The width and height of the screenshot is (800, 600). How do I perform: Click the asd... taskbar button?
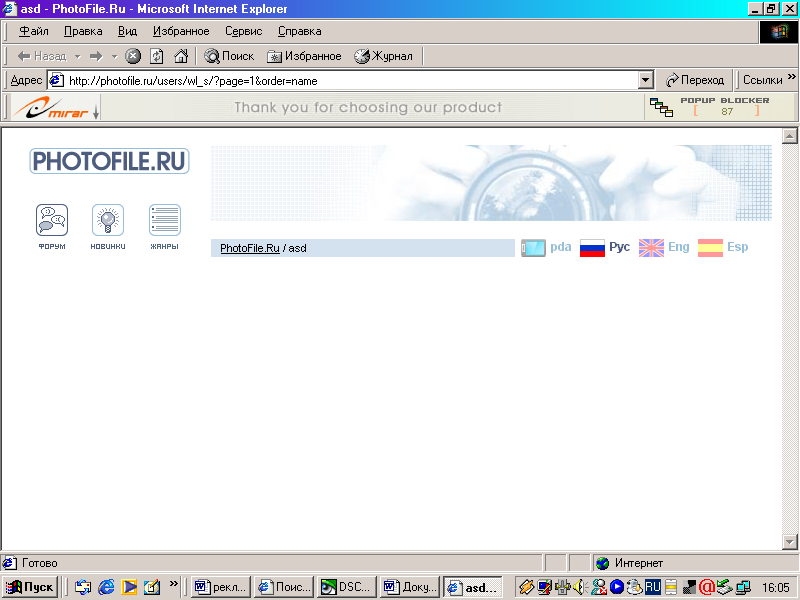pyautogui.click(x=473, y=587)
